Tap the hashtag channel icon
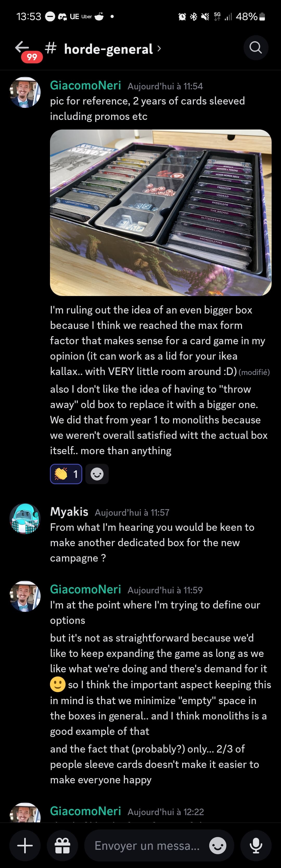The height and width of the screenshot is (868, 281). (x=51, y=48)
